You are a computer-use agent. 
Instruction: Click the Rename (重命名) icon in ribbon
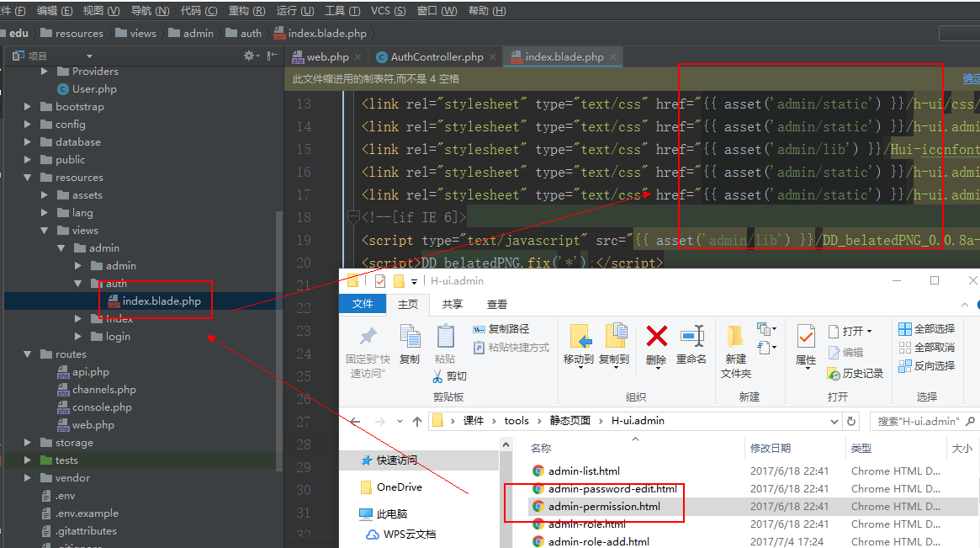coord(691,338)
